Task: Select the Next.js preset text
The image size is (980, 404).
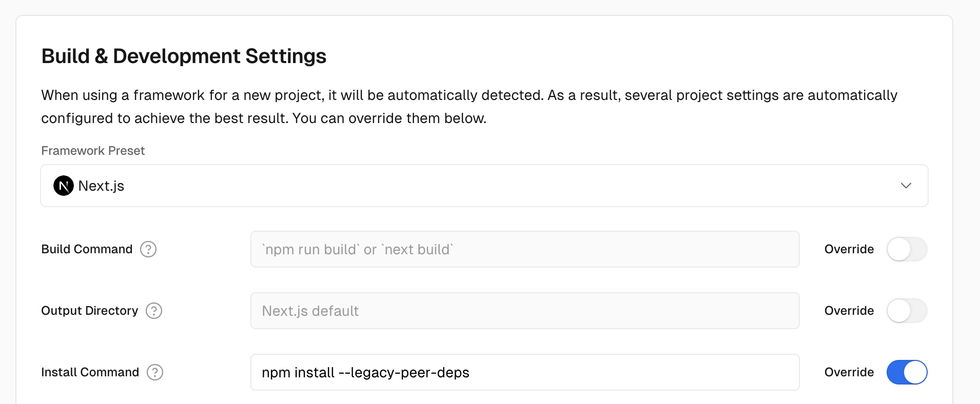Action: (x=101, y=186)
